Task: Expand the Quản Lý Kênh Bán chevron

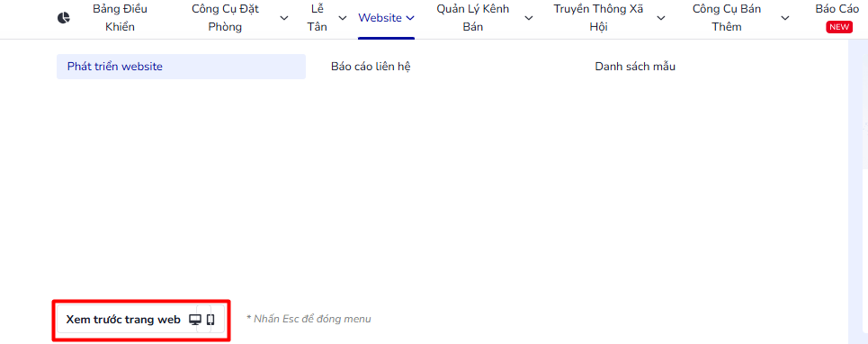Action: [x=529, y=18]
